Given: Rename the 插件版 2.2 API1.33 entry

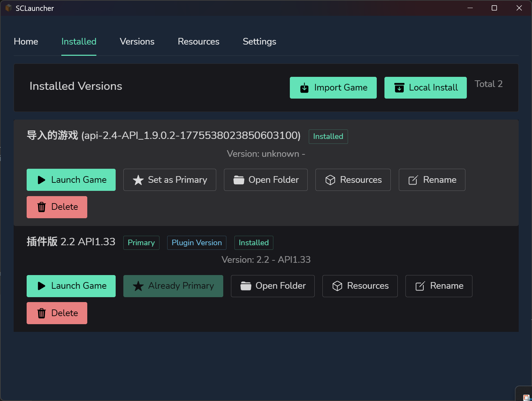Looking at the screenshot, I should (439, 286).
